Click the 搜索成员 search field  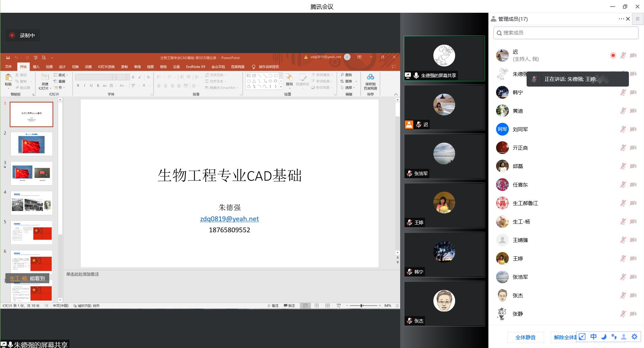(566, 33)
